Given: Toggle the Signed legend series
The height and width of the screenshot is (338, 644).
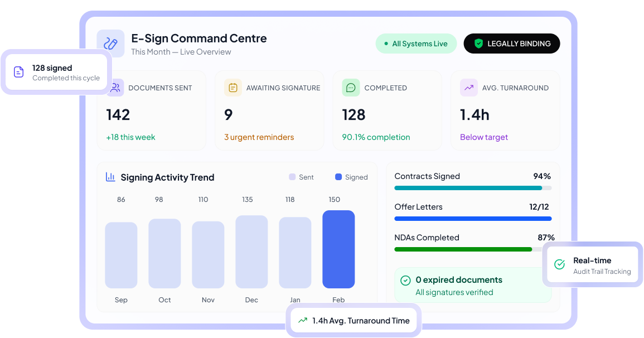Looking at the screenshot, I should pos(351,177).
